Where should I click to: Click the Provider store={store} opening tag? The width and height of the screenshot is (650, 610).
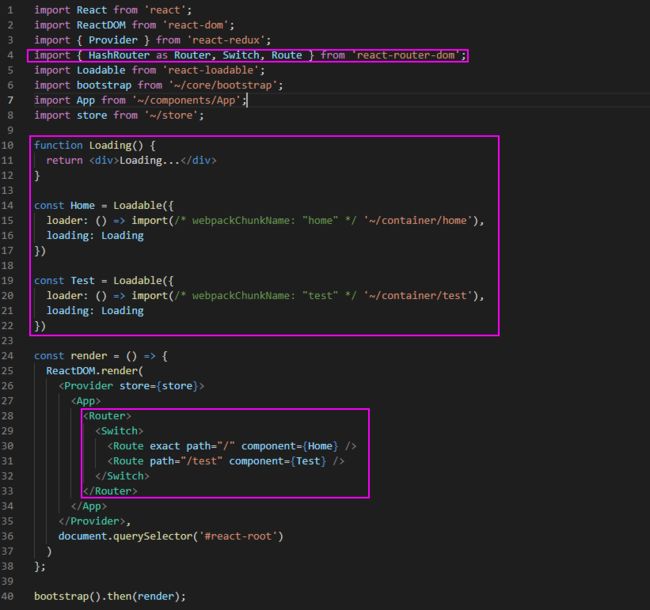pos(131,386)
